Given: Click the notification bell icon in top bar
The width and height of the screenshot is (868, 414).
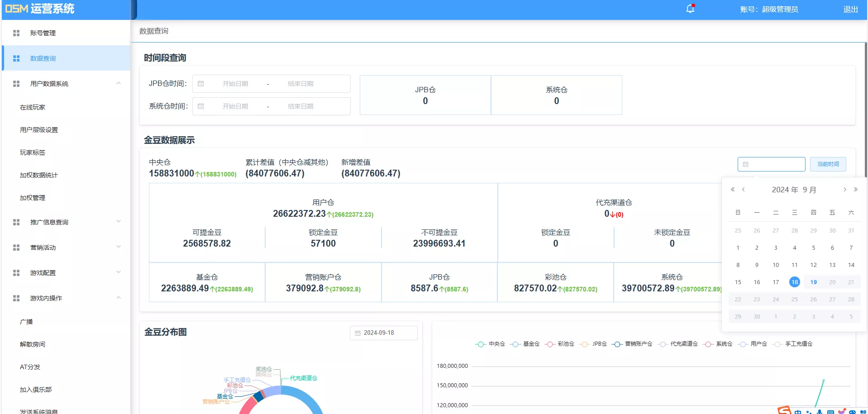Looking at the screenshot, I should [x=689, y=8].
